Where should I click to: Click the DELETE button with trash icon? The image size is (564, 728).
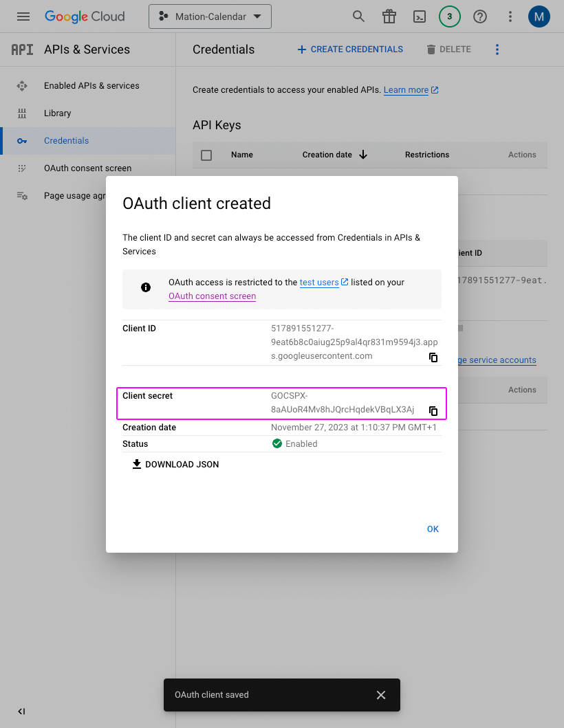[448, 49]
